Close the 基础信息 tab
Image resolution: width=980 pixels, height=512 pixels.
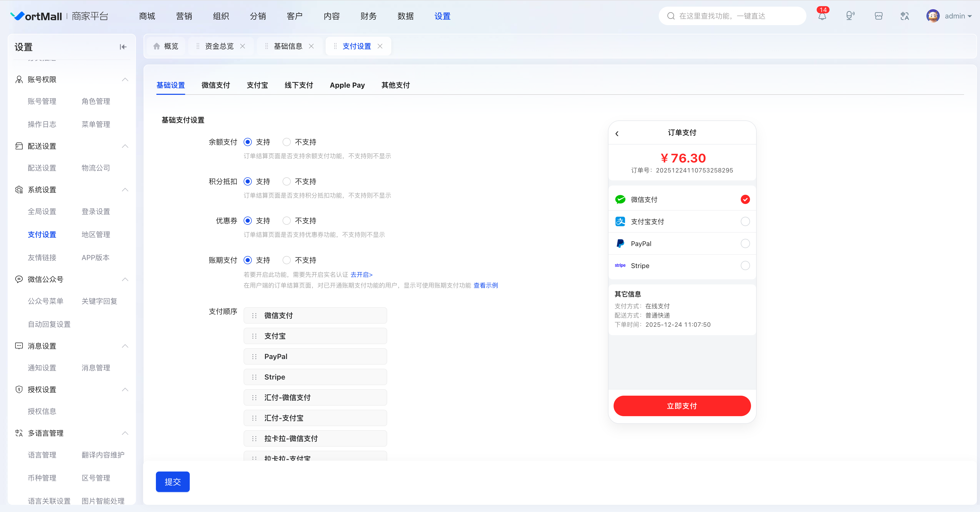click(311, 46)
